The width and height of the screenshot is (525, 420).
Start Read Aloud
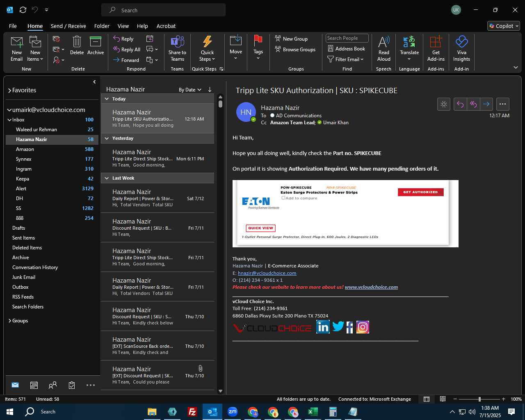(x=384, y=49)
